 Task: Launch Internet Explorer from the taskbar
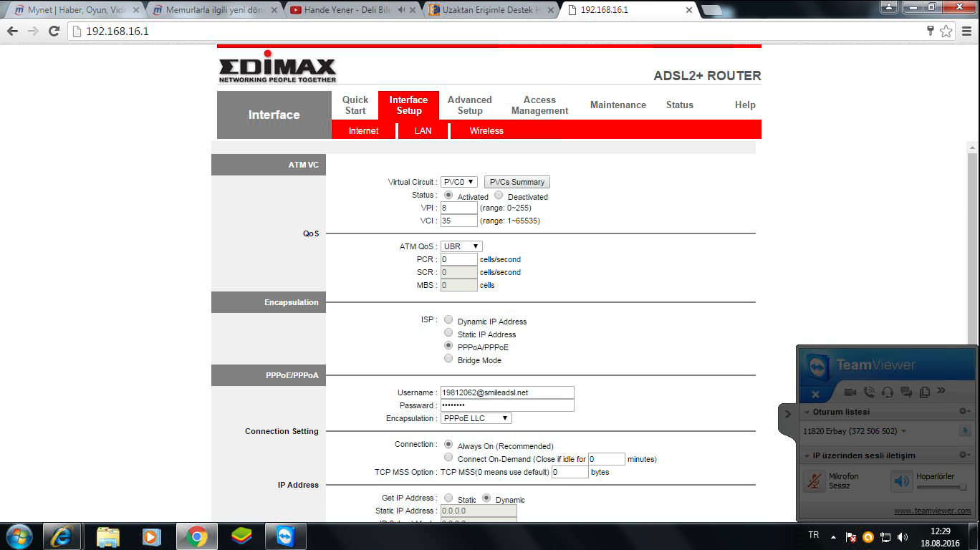pyautogui.click(x=62, y=536)
